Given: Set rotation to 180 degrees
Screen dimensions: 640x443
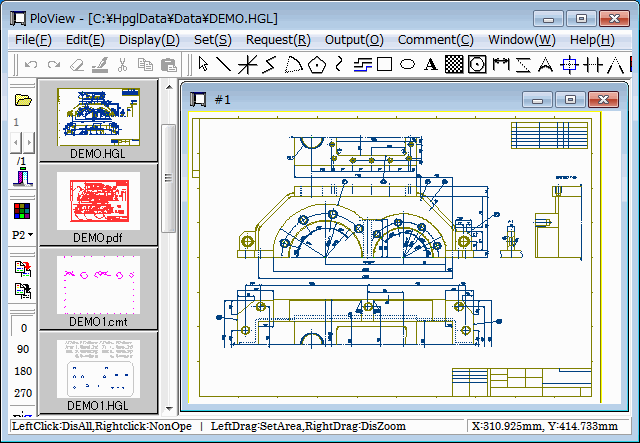Looking at the screenshot, I should pyautogui.click(x=23, y=371).
